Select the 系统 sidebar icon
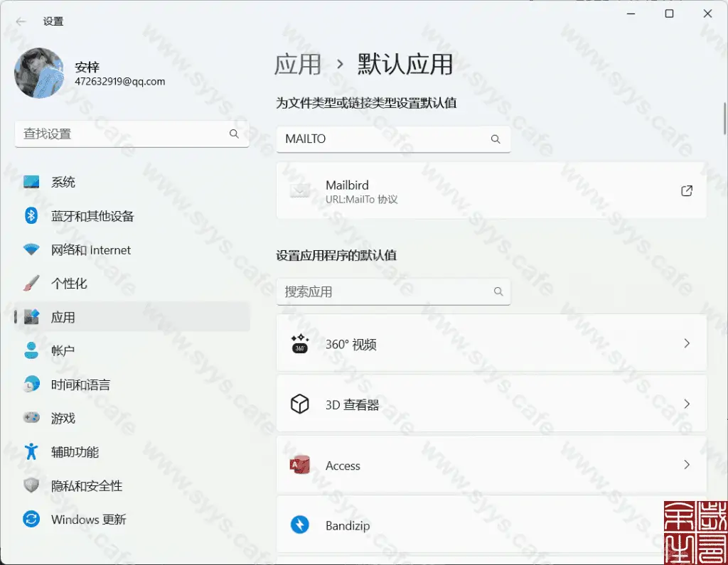 click(x=30, y=182)
